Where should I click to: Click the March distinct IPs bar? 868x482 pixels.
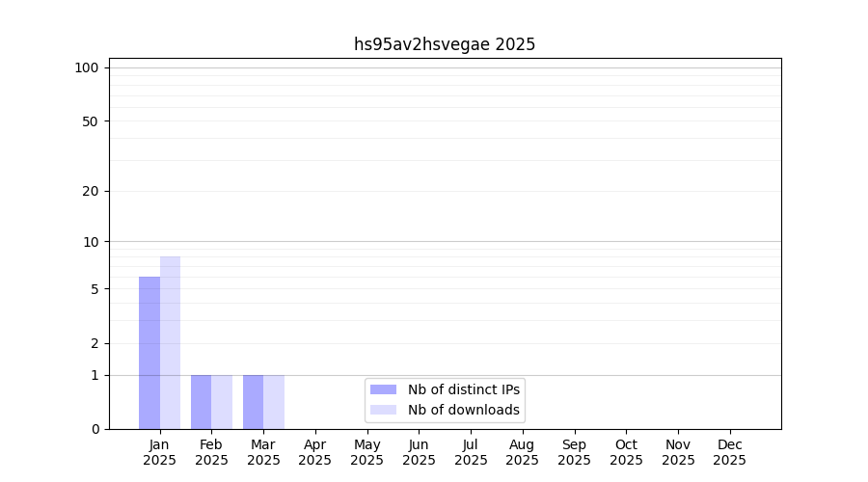tap(253, 402)
